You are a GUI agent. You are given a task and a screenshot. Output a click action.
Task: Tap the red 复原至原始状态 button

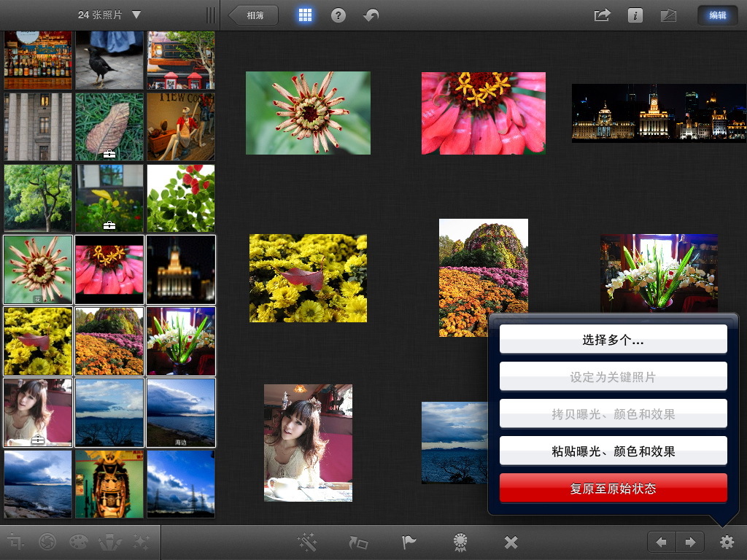613,488
